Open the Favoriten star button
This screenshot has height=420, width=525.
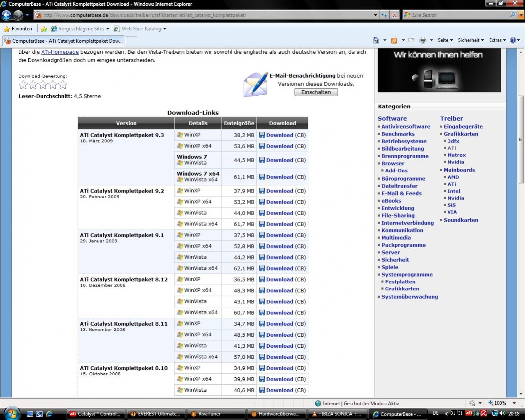coord(18,29)
